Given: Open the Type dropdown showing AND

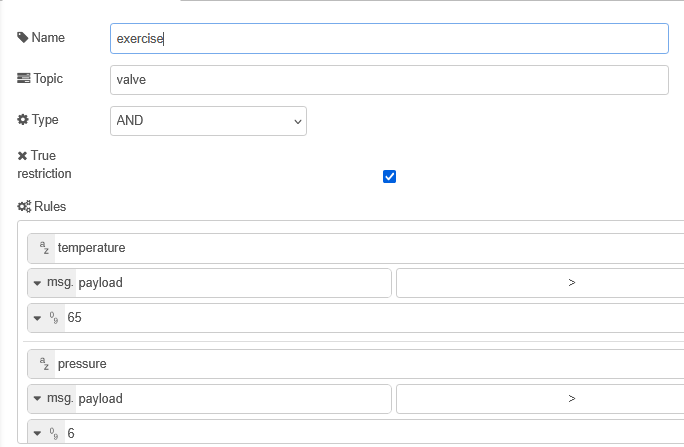Looking at the screenshot, I should pos(208,121).
